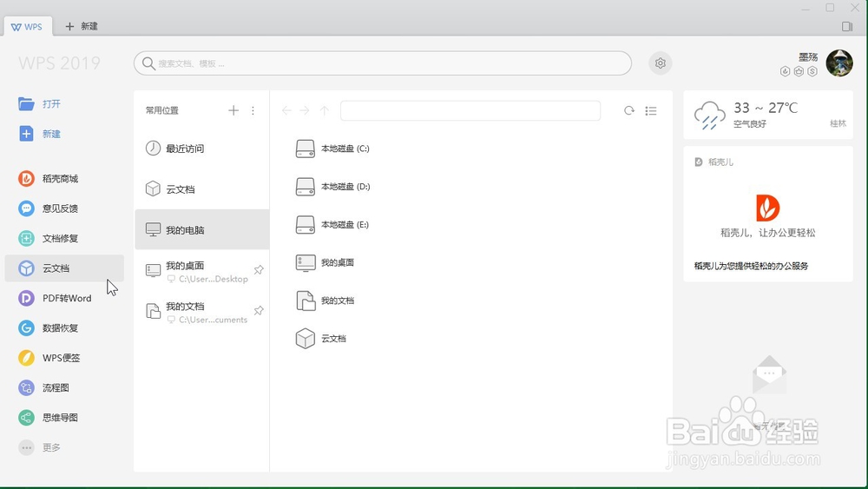Open 本地磁盘 (E:) drive
Screen dimensions: 868x489
point(332,224)
